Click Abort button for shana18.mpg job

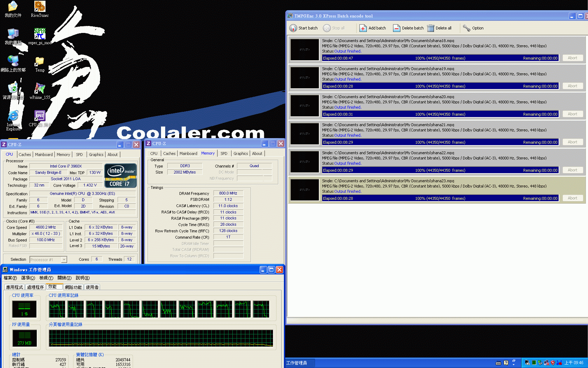(x=573, y=58)
